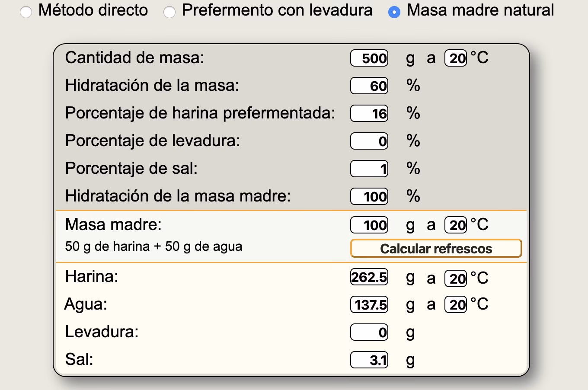Viewport: 588px width, 390px height.
Task: Click the Levadura grams field showing 0
Action: pos(368,332)
